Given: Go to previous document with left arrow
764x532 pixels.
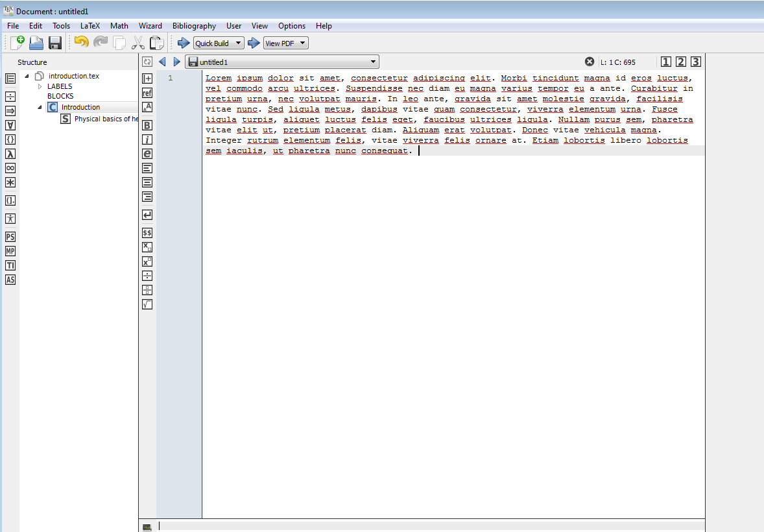Looking at the screenshot, I should point(162,62).
